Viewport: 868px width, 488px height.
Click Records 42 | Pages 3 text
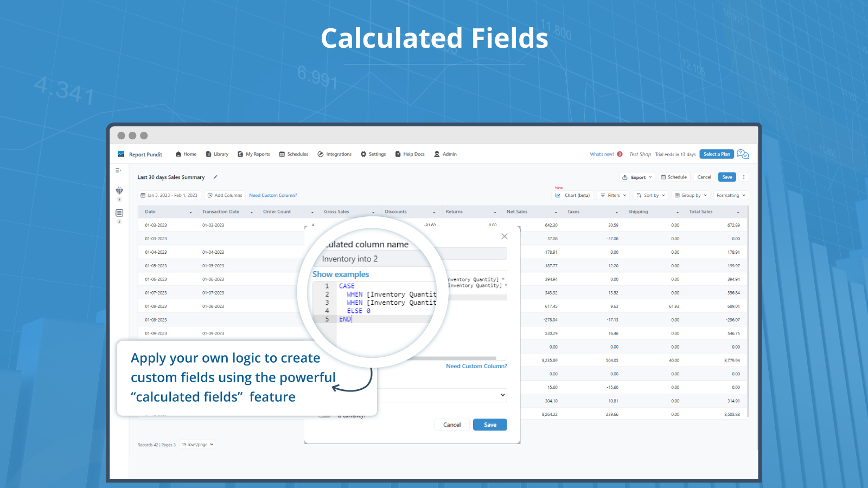coord(156,445)
